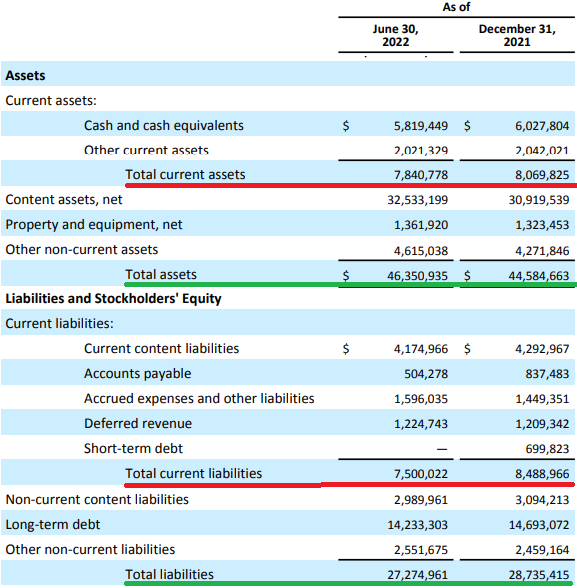Select cash value 5,819,449
This screenshot has width=577, height=588.
pos(421,126)
